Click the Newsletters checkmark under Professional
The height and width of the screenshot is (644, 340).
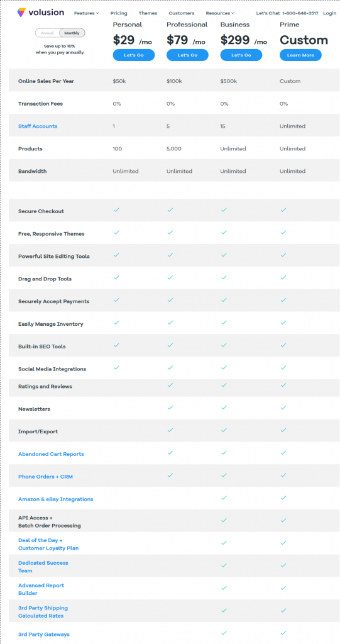pyautogui.click(x=170, y=408)
